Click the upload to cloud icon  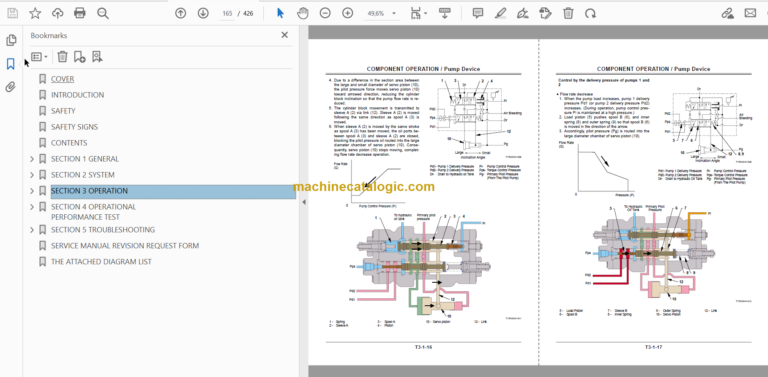pos(57,13)
